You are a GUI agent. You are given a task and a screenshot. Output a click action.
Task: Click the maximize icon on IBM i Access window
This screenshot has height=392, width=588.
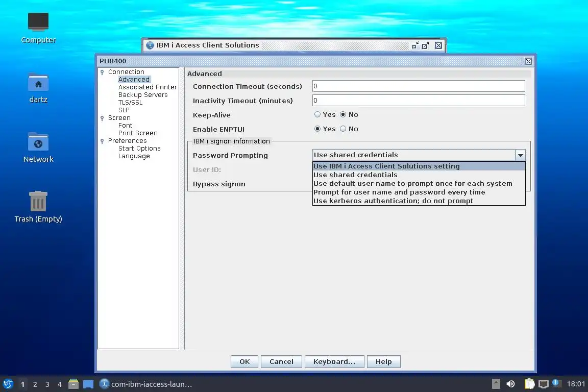426,45
